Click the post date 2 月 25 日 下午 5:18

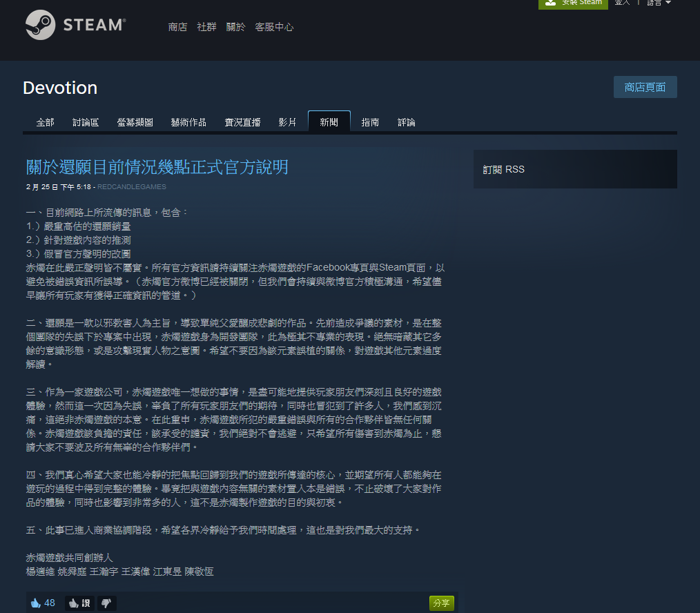(x=59, y=187)
